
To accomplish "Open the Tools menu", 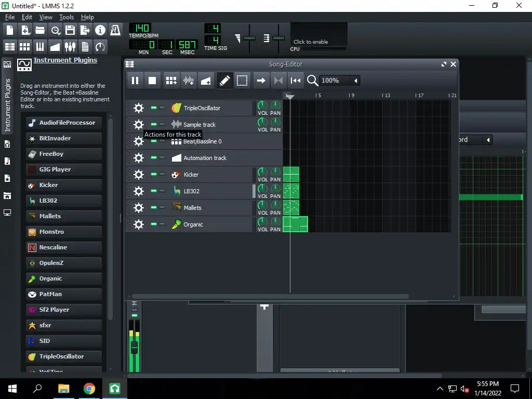I will [x=66, y=17].
